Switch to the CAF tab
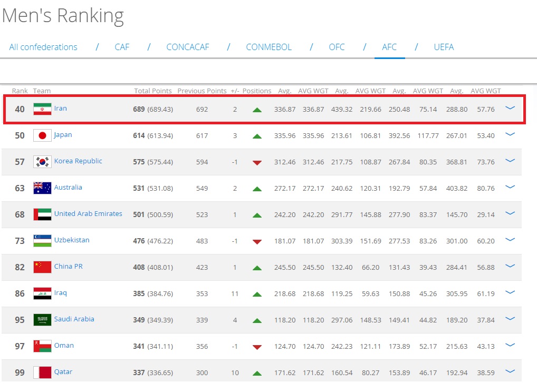The width and height of the screenshot is (537, 392). 122,47
